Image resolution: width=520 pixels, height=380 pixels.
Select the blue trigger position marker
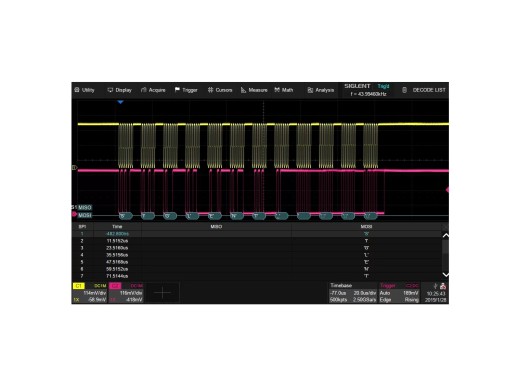(x=121, y=102)
